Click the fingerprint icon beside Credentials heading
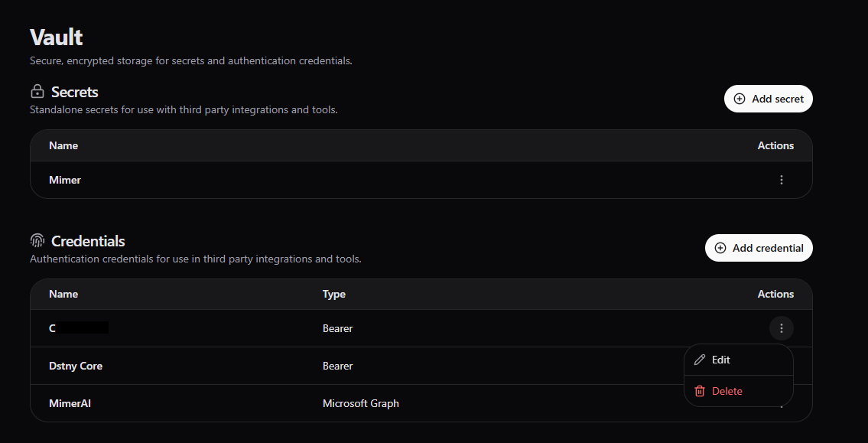The height and width of the screenshot is (443, 868). [37, 241]
